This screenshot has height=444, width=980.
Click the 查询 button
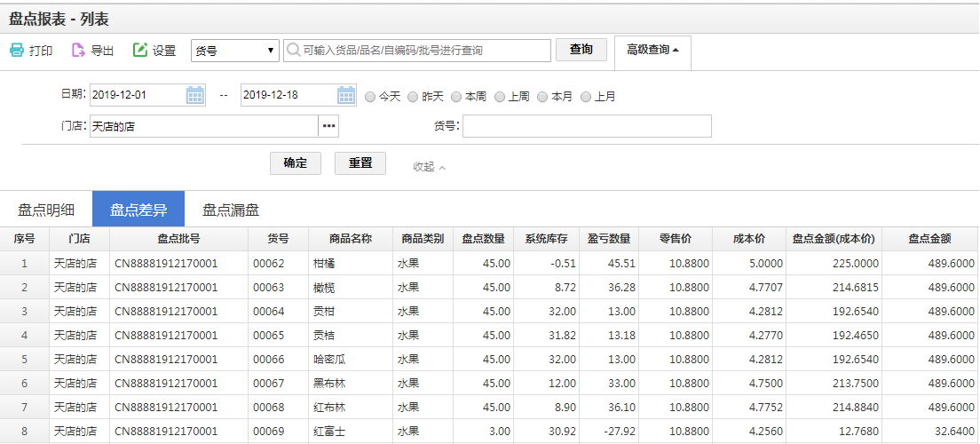point(581,50)
